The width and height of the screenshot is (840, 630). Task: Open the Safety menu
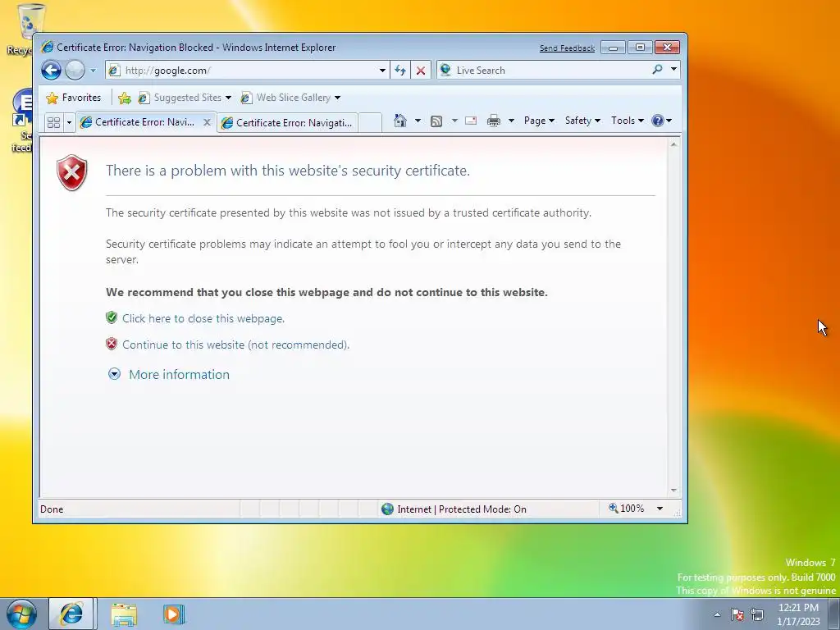click(x=583, y=121)
